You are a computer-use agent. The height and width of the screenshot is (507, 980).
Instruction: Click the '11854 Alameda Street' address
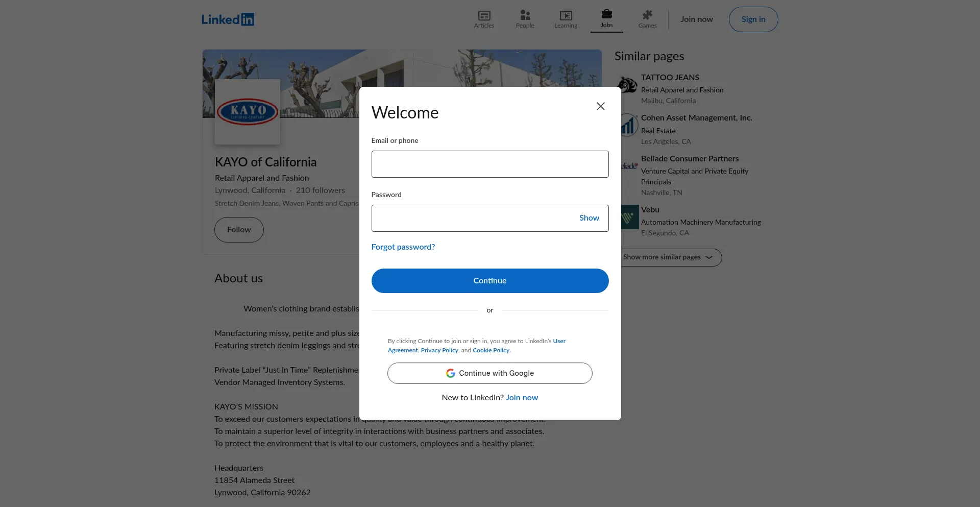254,480
